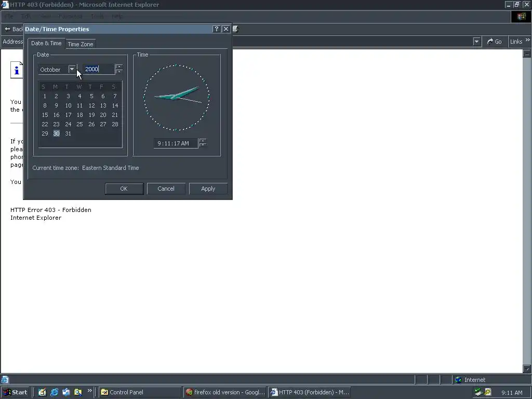Open the Help menu in Internet Explorer

tap(117, 16)
